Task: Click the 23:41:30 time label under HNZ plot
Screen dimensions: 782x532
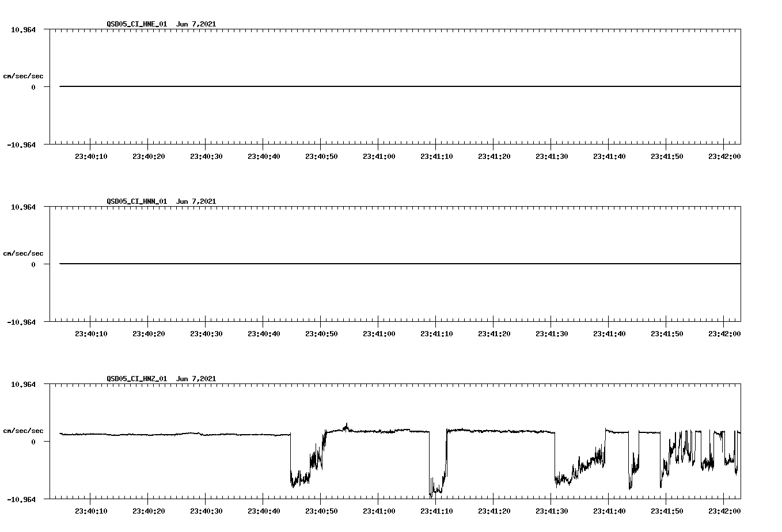Action: pyautogui.click(x=552, y=511)
